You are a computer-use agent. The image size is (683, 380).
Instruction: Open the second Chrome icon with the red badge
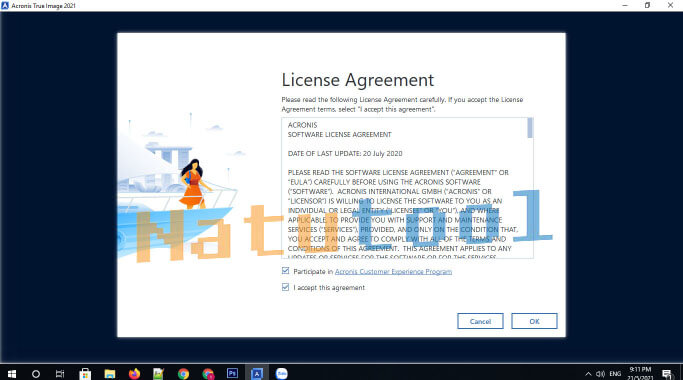pos(208,373)
